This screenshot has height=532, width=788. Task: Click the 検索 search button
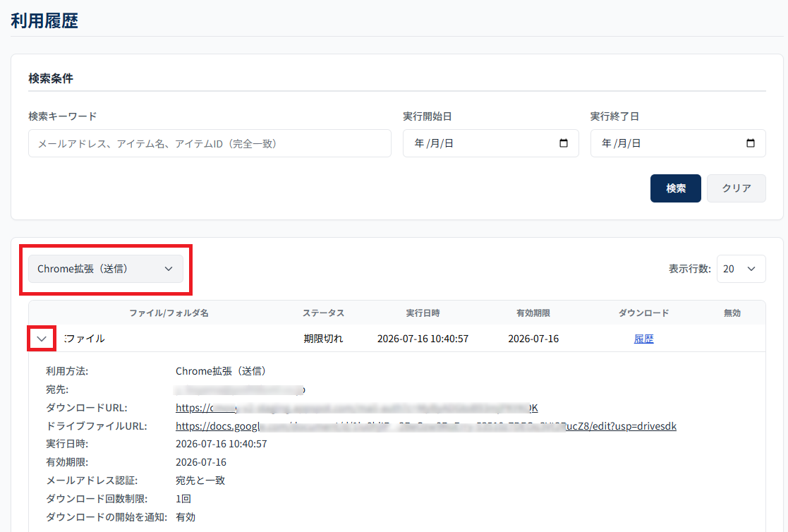point(675,188)
